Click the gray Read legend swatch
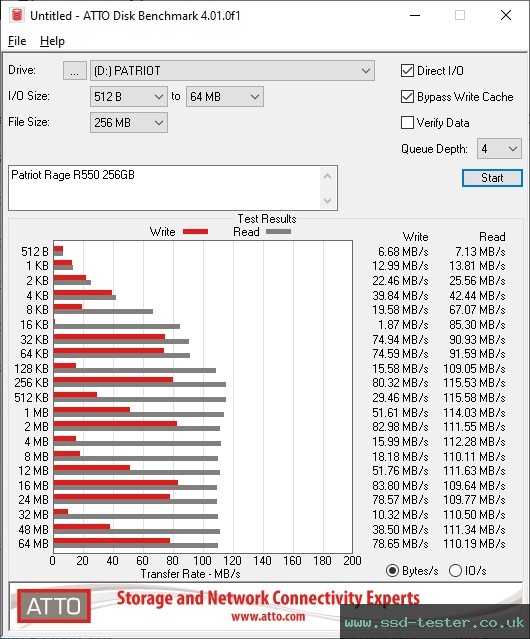 tap(278, 232)
